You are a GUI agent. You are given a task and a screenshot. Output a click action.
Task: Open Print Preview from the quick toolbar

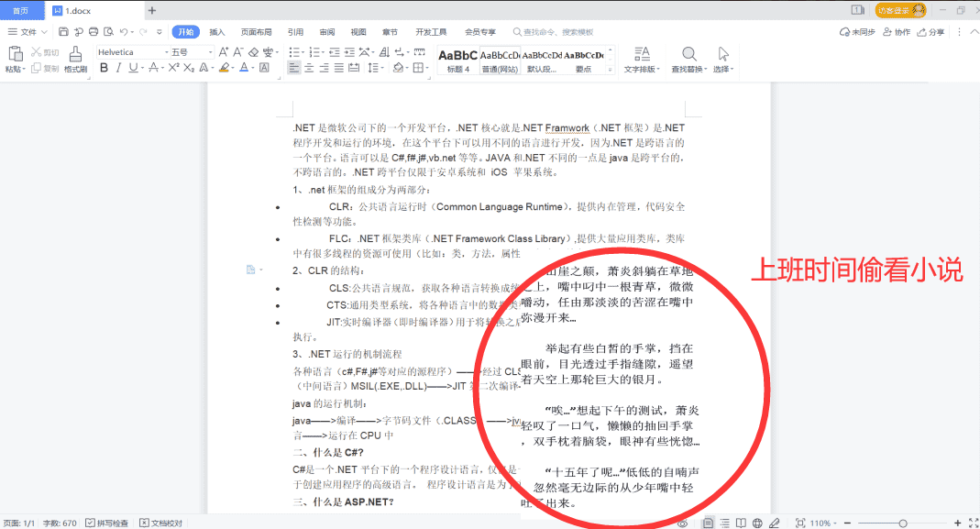[x=109, y=31]
